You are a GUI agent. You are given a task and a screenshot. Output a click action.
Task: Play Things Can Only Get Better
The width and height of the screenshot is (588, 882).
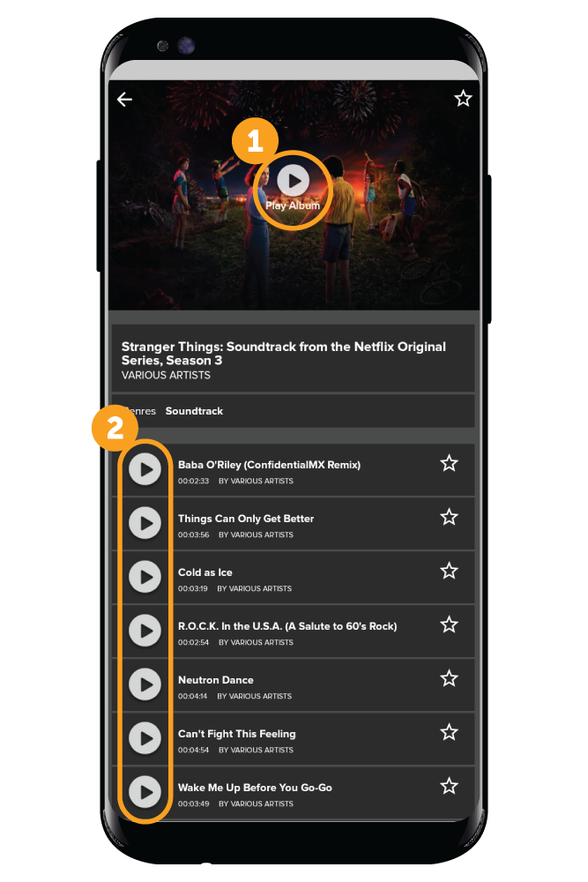tap(145, 523)
